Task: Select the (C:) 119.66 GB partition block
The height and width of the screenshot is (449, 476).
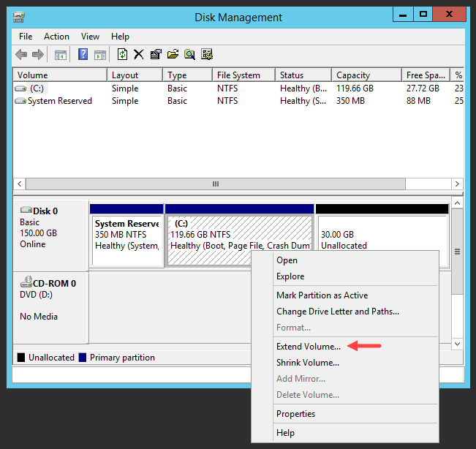Action: coord(239,236)
